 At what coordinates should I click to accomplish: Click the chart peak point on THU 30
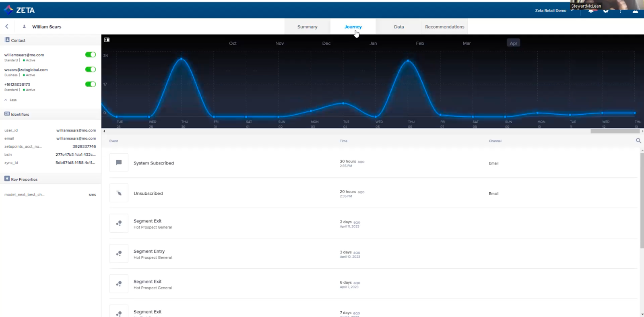tap(182, 59)
